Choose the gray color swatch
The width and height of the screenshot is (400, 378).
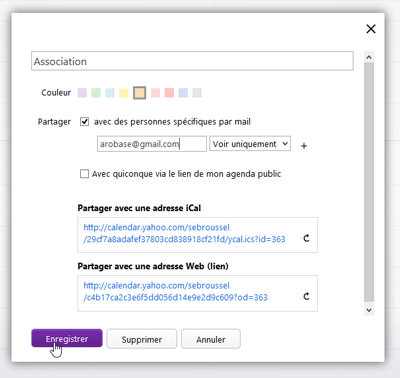(x=197, y=93)
